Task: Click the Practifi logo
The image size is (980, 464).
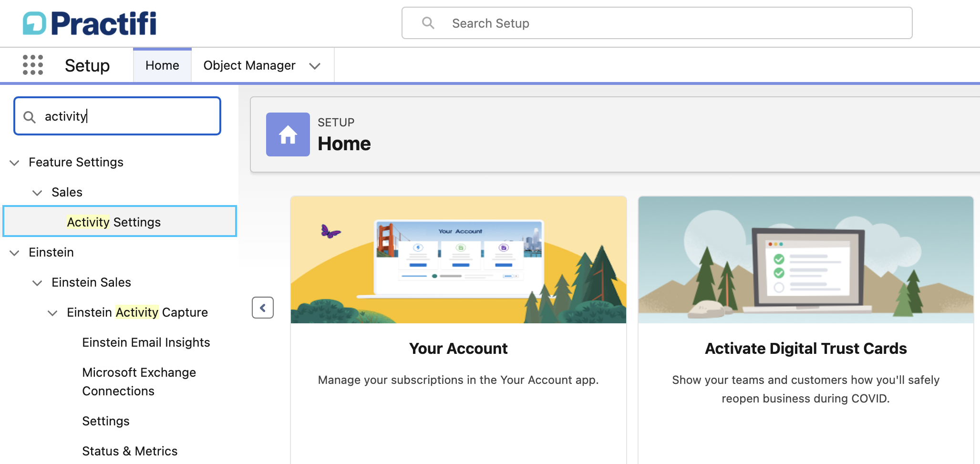Action: pyautogui.click(x=90, y=23)
